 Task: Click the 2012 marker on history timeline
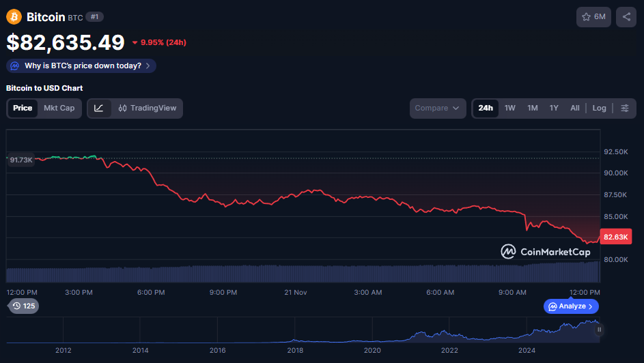click(64, 350)
